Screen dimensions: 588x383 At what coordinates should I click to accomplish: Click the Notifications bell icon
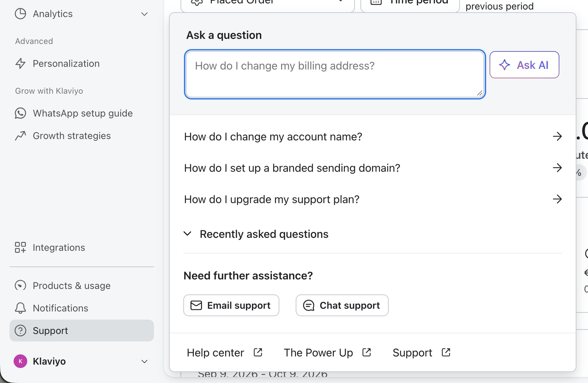tap(21, 308)
